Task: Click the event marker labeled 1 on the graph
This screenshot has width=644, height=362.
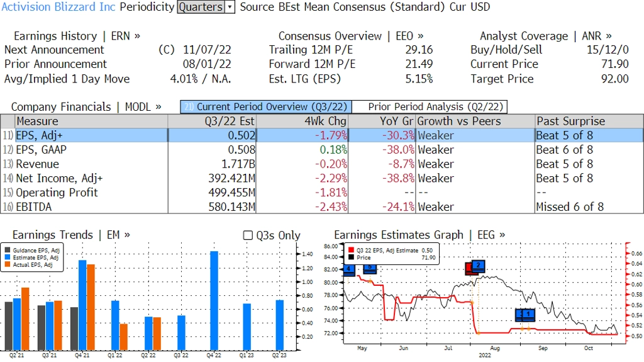Action: (x=528, y=315)
